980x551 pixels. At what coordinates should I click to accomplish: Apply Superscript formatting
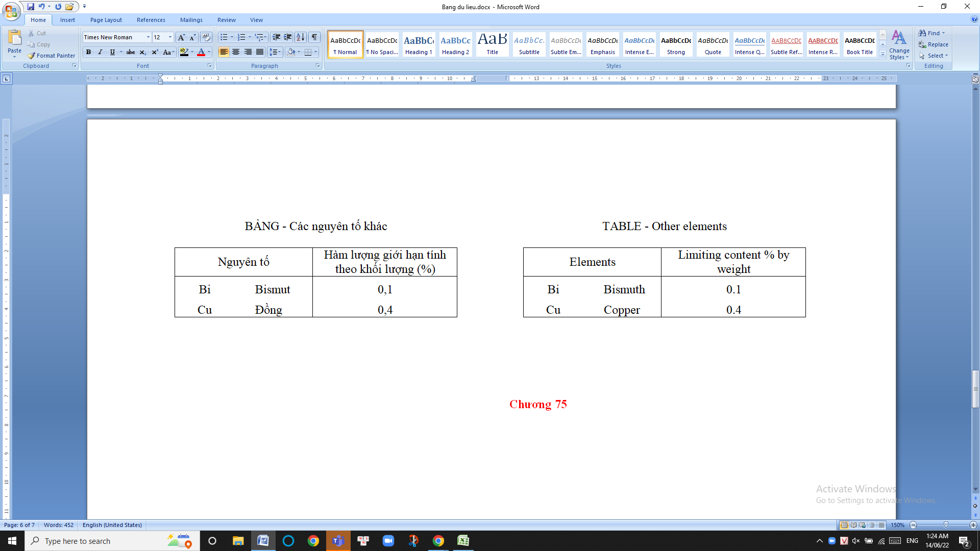pyautogui.click(x=155, y=52)
